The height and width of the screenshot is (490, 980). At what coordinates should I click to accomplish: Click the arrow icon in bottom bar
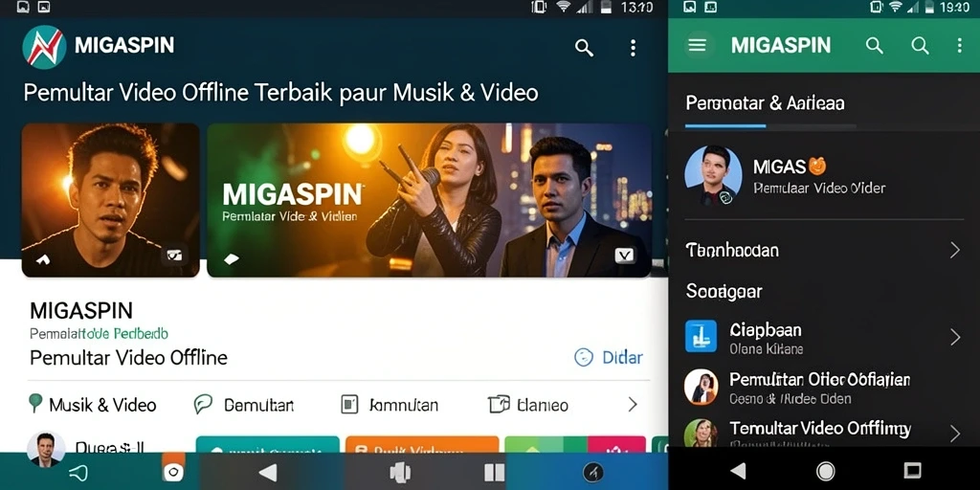(x=78, y=473)
